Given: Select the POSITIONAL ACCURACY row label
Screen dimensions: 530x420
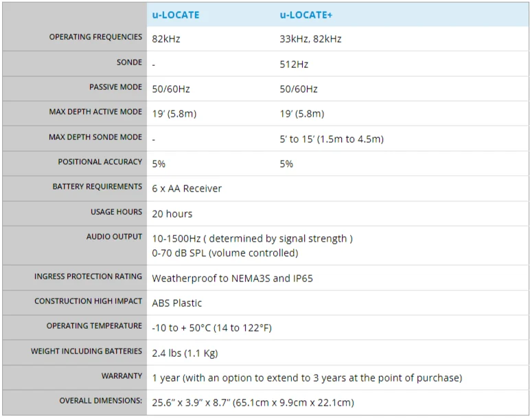Looking at the screenshot, I should 100,161.
